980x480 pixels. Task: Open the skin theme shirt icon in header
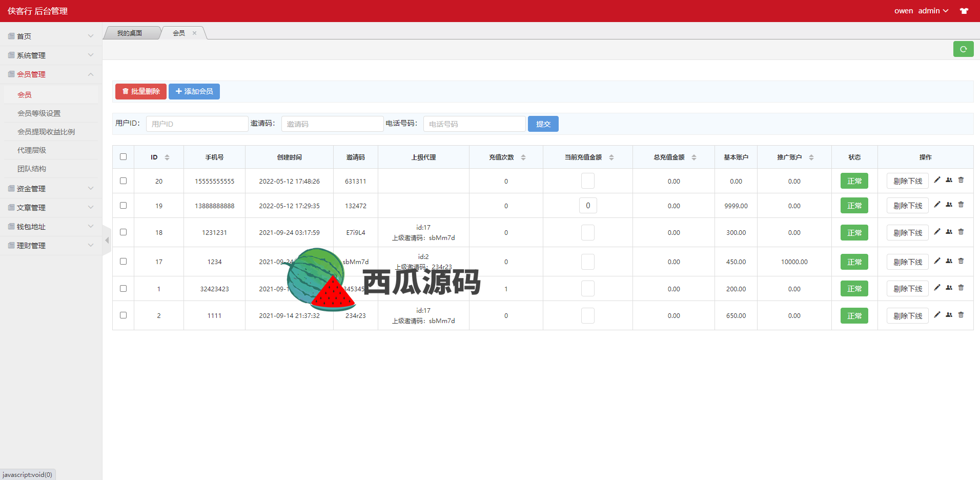tap(964, 11)
